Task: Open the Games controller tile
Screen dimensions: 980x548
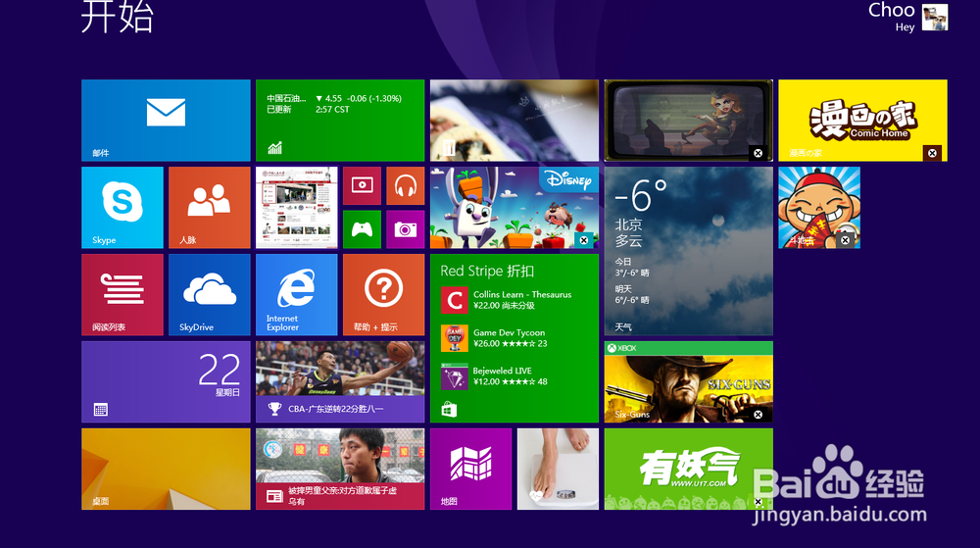Action: 362,228
